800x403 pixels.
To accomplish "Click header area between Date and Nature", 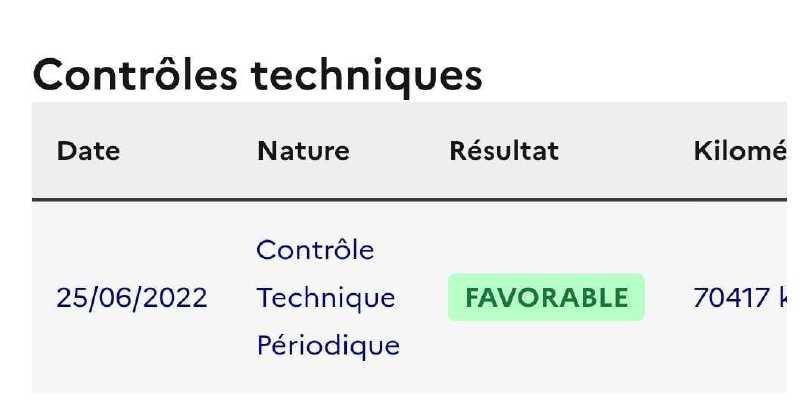I will [x=189, y=151].
